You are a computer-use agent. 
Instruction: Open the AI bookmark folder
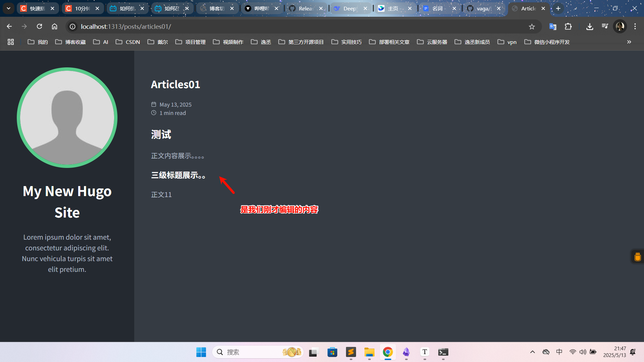click(101, 42)
